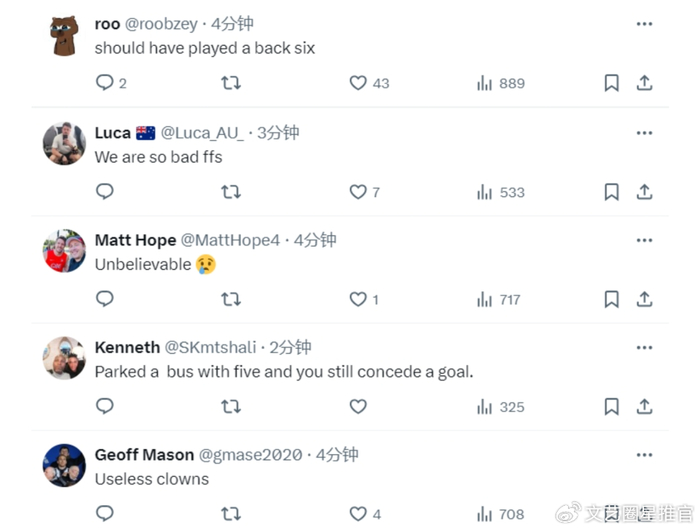Open Luca's profile picture
This screenshot has height=530, width=700.
(64, 144)
